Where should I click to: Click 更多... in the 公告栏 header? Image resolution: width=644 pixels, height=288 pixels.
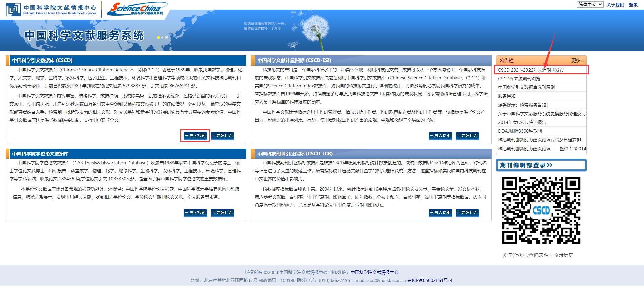(x=578, y=60)
